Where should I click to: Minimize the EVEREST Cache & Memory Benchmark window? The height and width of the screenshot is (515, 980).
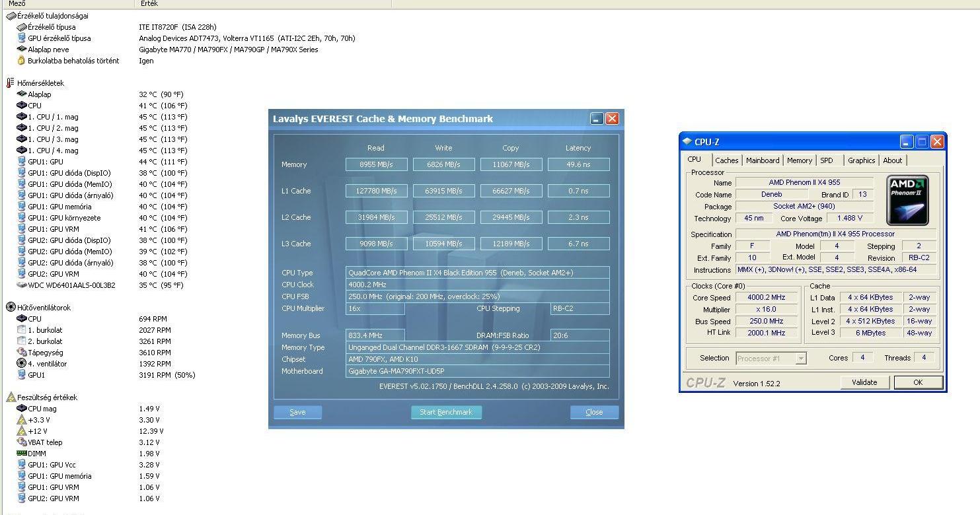[597, 119]
